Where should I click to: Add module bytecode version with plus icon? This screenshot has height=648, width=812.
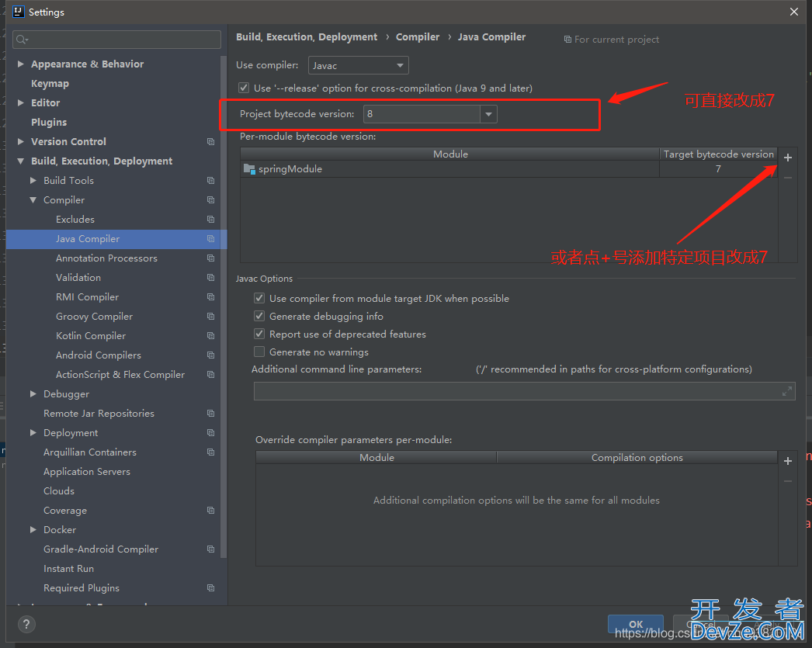(788, 158)
